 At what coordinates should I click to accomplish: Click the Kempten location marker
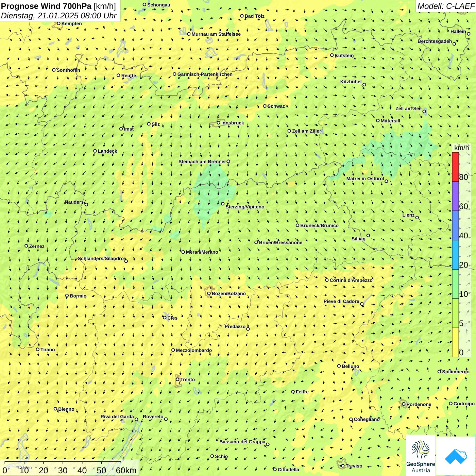click(x=58, y=23)
